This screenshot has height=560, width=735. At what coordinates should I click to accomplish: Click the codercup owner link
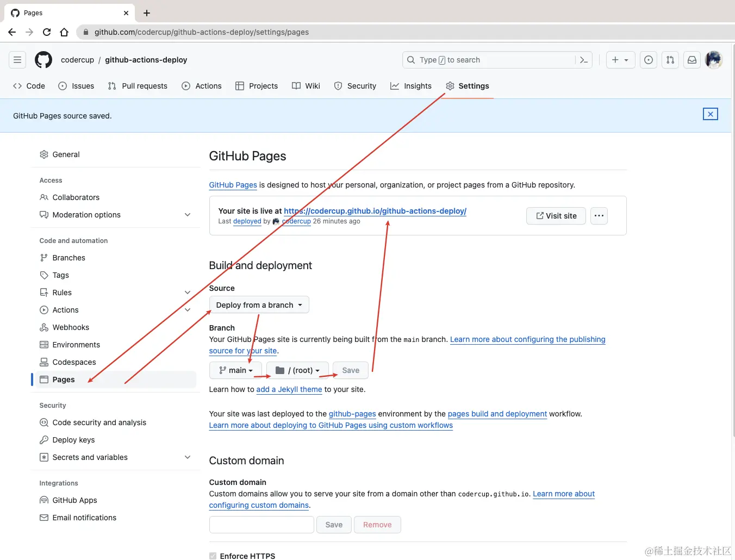click(x=77, y=60)
